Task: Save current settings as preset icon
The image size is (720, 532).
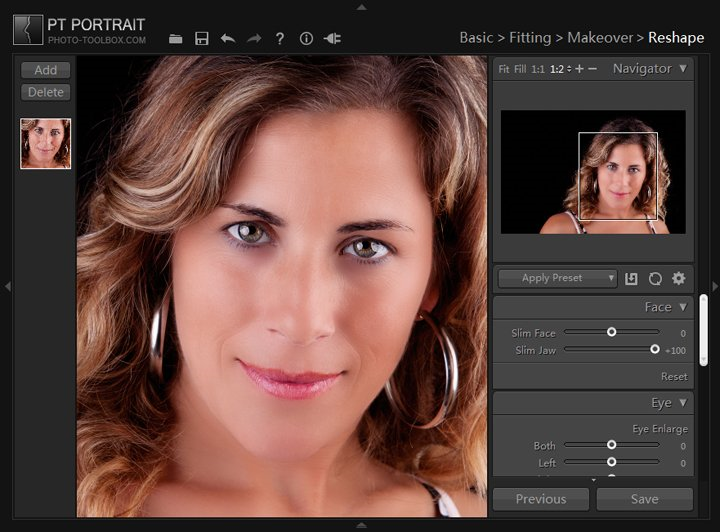Action: [x=632, y=279]
